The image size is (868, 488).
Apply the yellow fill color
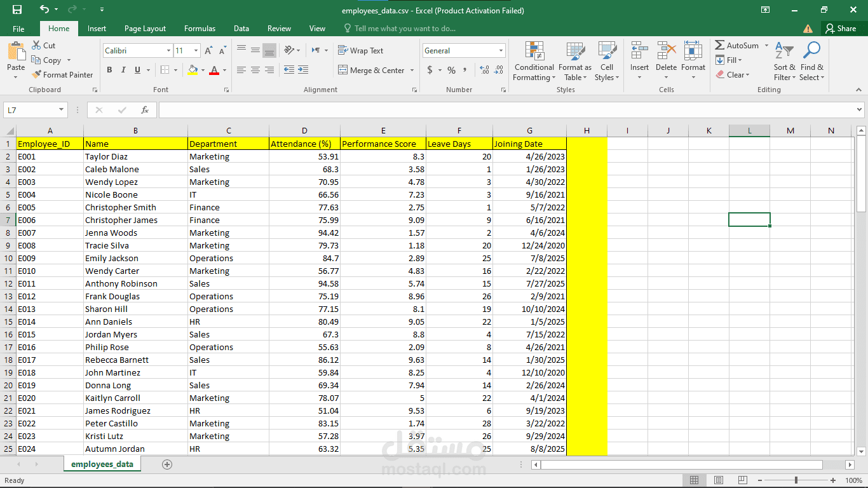click(x=193, y=70)
